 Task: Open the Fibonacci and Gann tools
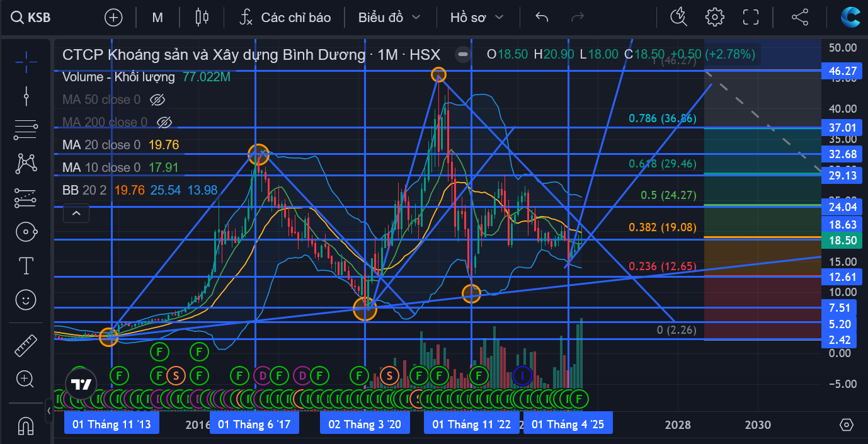[x=26, y=130]
